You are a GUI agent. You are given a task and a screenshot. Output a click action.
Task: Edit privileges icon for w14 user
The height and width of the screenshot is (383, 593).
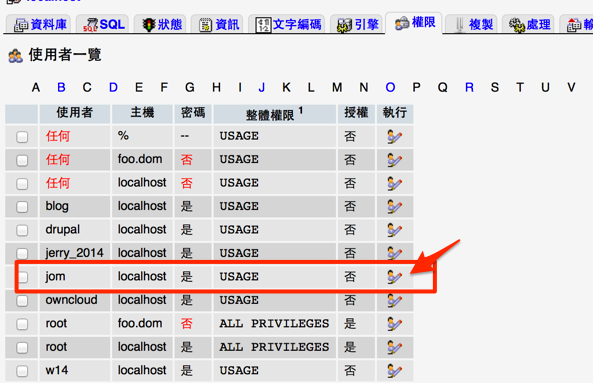coord(394,371)
